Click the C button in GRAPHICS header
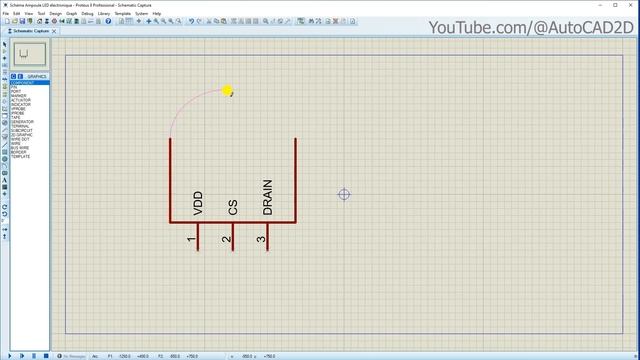This screenshot has height=360, width=640. 13,76
